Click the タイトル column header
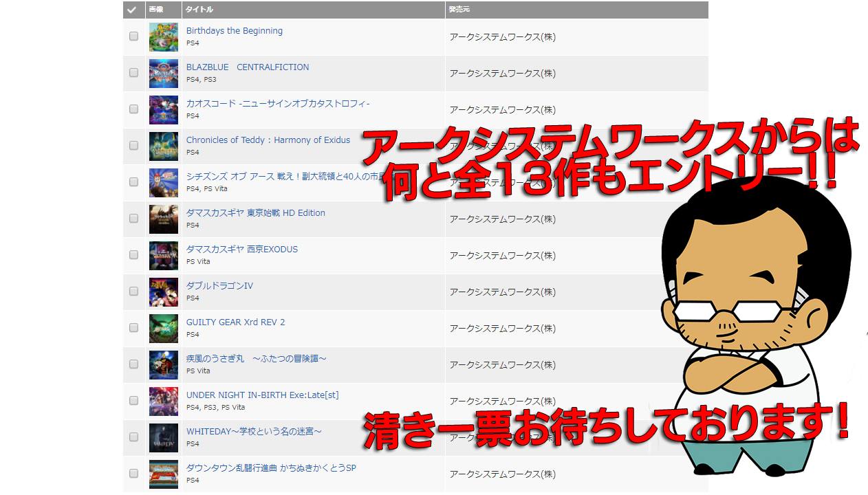 coord(199,10)
